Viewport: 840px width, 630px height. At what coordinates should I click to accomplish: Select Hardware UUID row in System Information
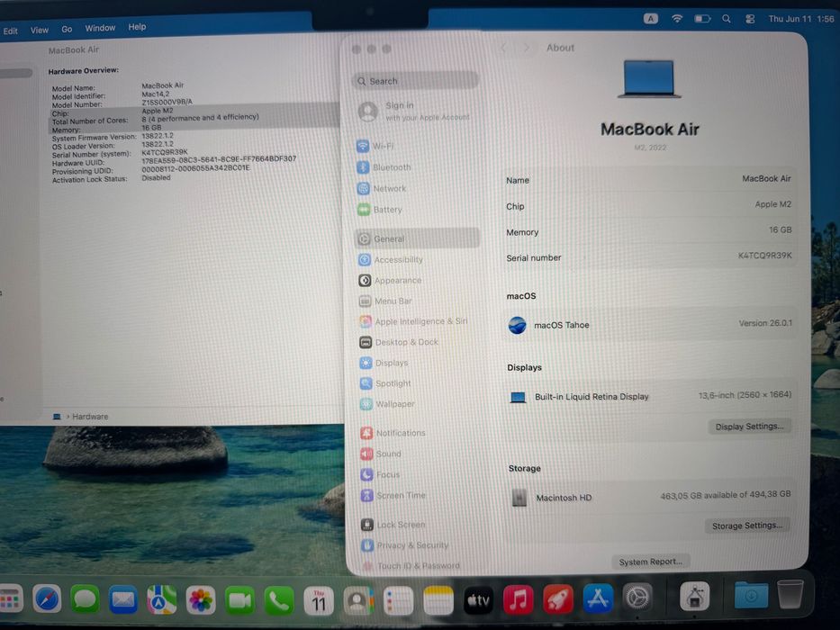(174, 162)
